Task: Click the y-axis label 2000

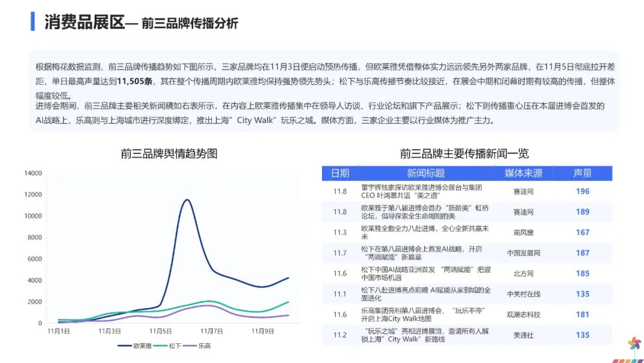Action: [35, 302]
